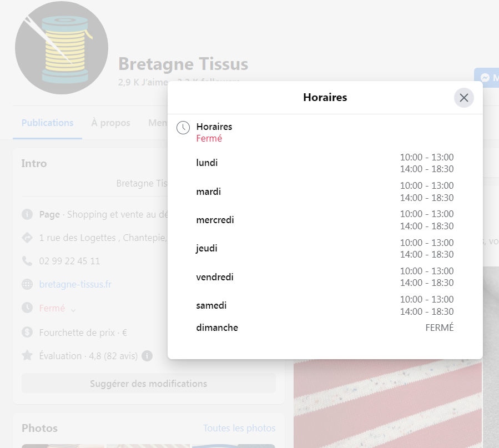The width and height of the screenshot is (499, 448).
Task: Select the mercredi row label
Action: point(215,220)
